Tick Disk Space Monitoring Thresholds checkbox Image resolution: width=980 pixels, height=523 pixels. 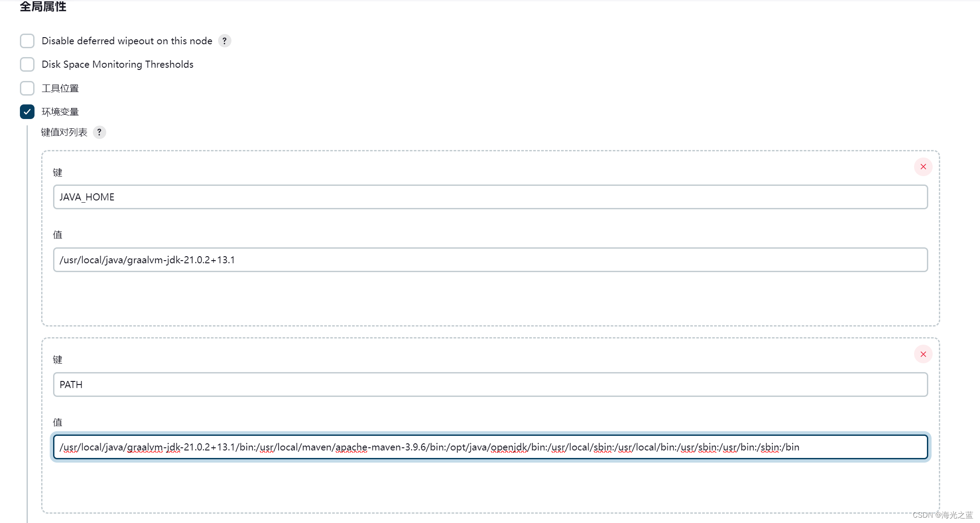pyautogui.click(x=27, y=64)
